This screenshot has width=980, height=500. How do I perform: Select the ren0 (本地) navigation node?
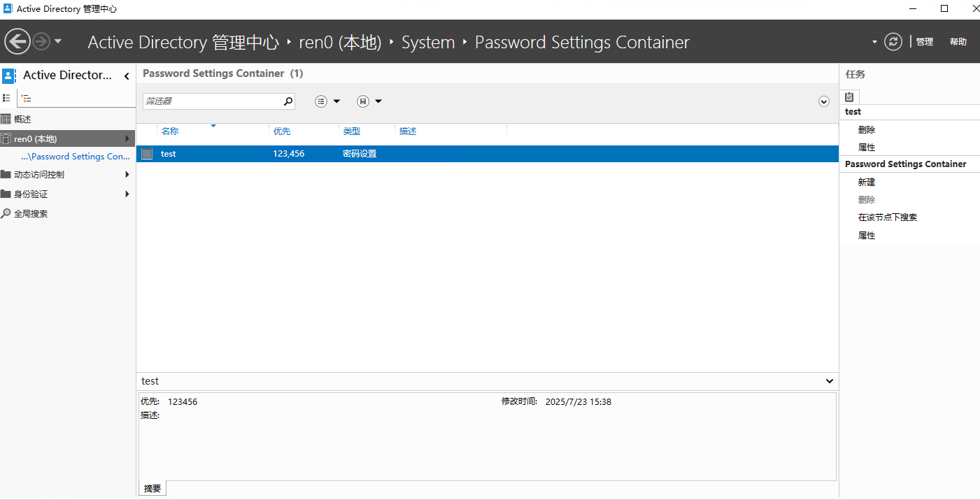click(67, 138)
